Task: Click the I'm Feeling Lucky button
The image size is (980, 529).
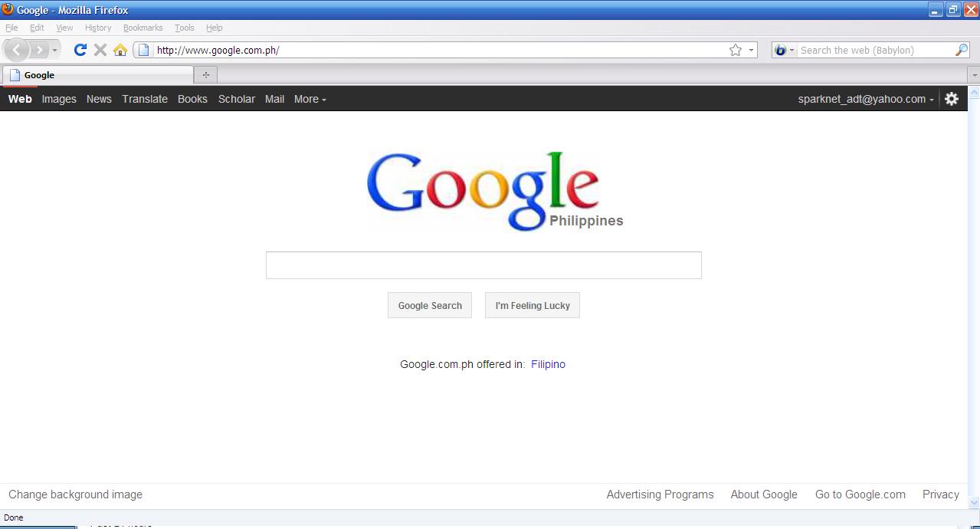Action: [533, 305]
